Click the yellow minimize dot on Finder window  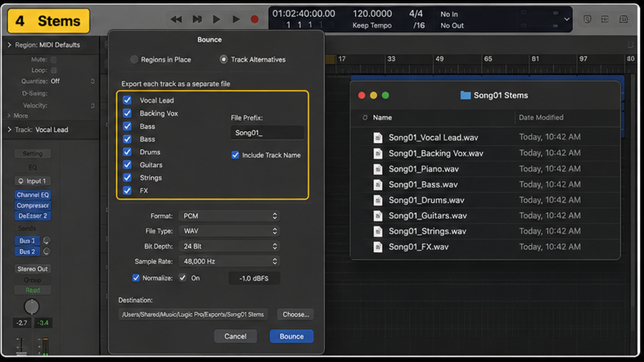tap(373, 95)
